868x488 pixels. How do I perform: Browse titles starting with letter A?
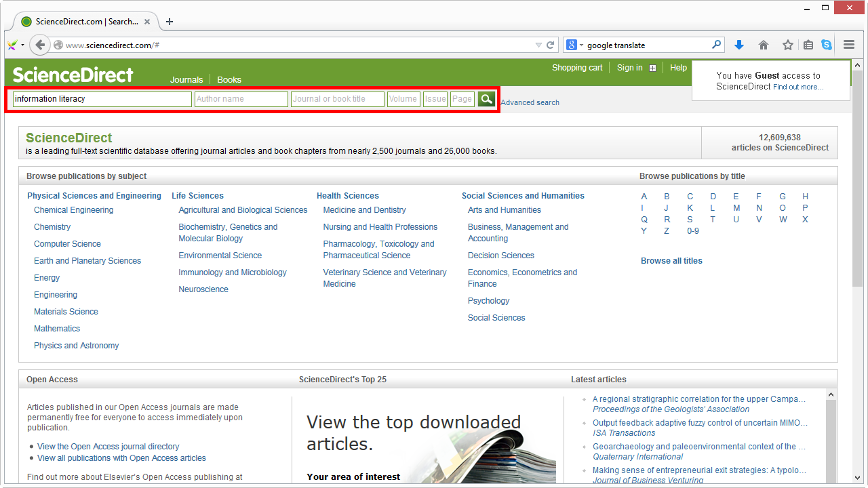click(644, 197)
